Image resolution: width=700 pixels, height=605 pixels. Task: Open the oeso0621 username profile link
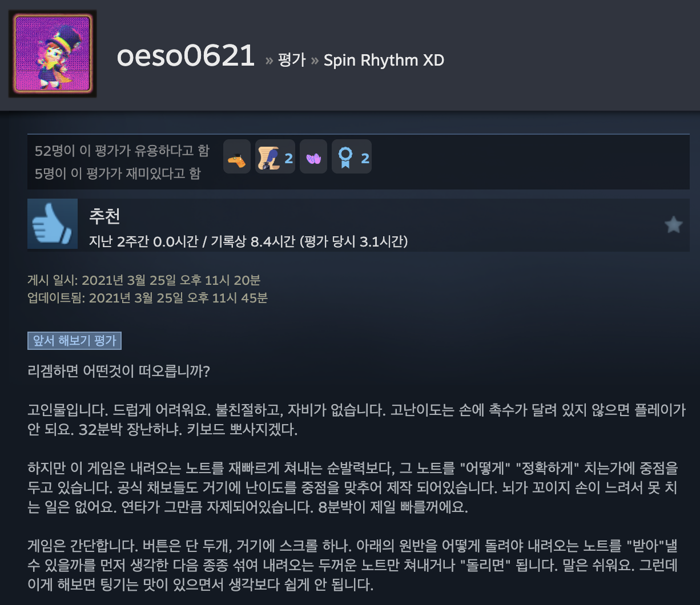tap(186, 57)
